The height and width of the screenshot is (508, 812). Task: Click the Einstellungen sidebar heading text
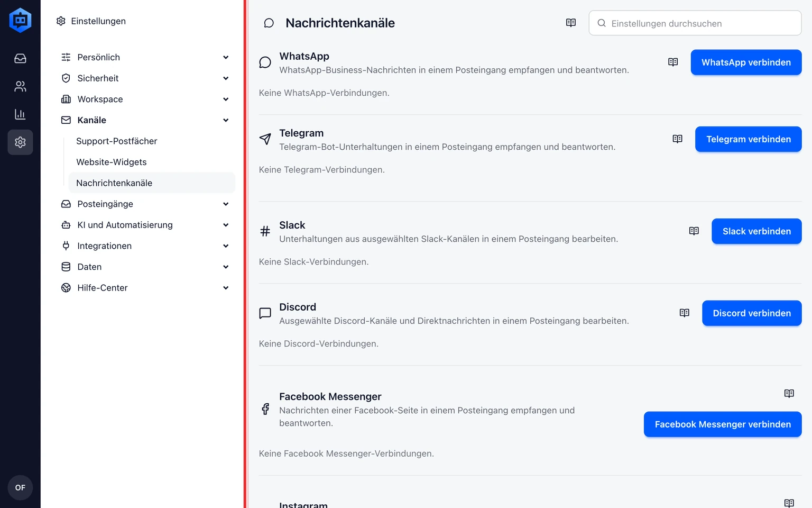point(98,21)
